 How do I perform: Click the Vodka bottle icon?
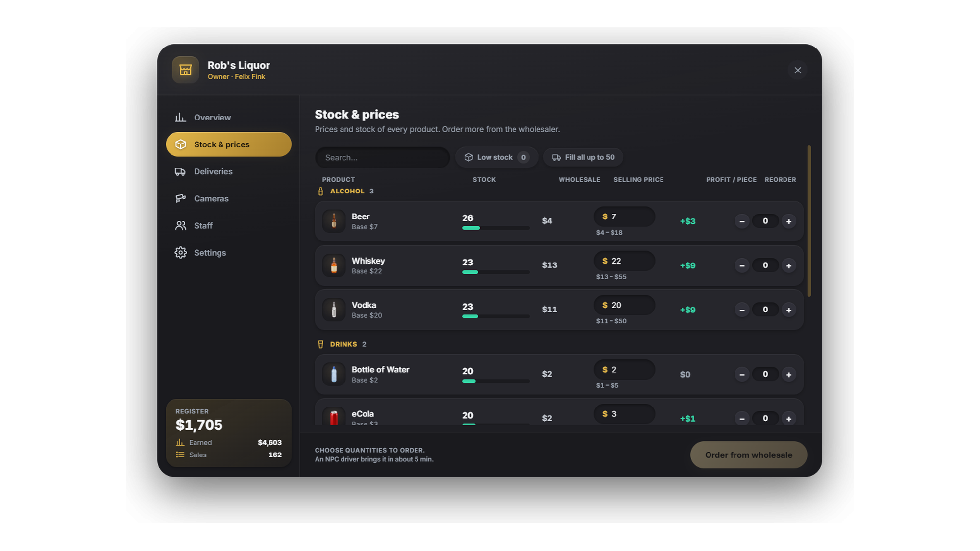334,310
